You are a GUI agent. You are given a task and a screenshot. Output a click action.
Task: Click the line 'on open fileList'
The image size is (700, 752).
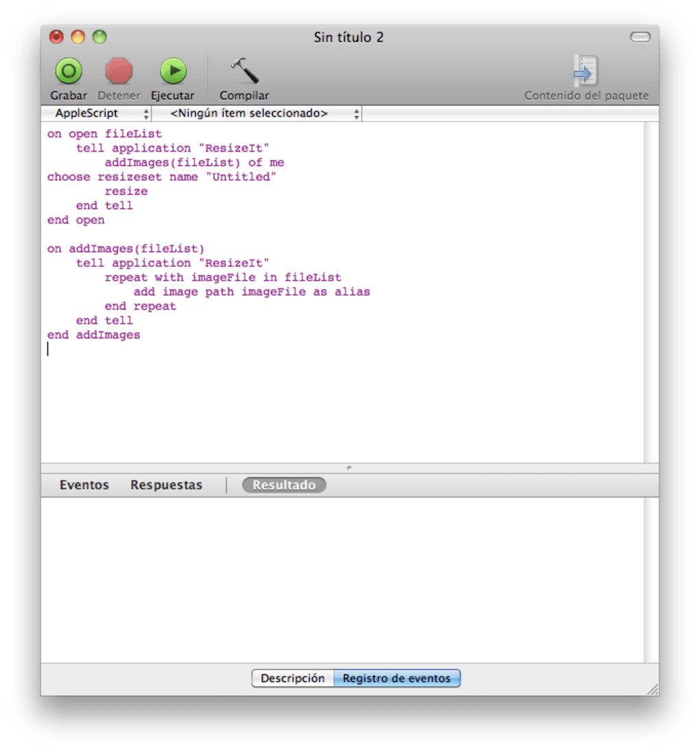104,134
